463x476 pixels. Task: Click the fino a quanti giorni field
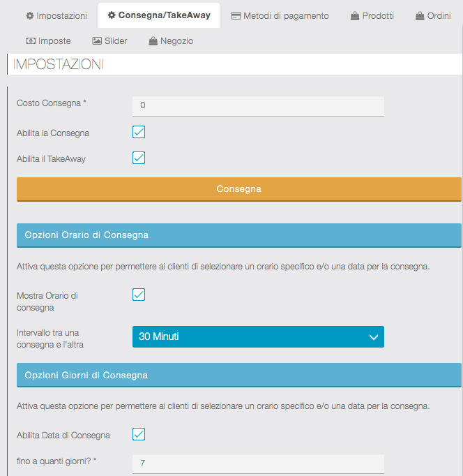coord(258,463)
